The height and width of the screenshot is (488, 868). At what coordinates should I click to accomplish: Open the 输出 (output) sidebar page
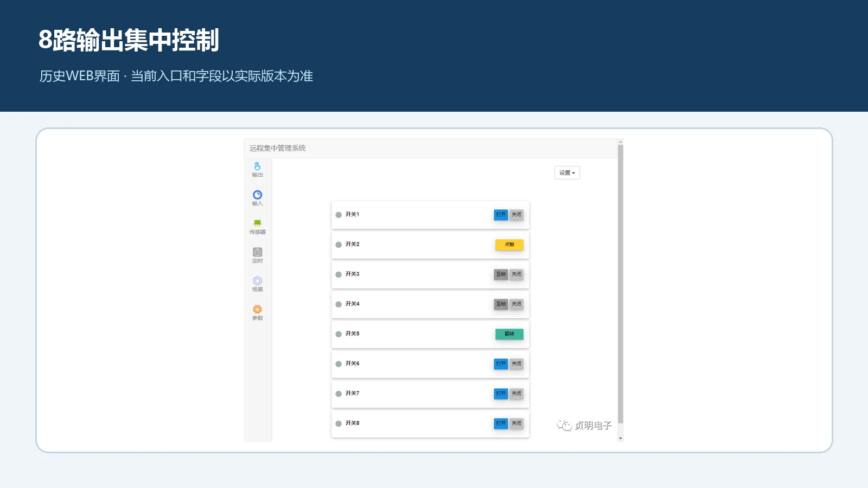click(257, 170)
